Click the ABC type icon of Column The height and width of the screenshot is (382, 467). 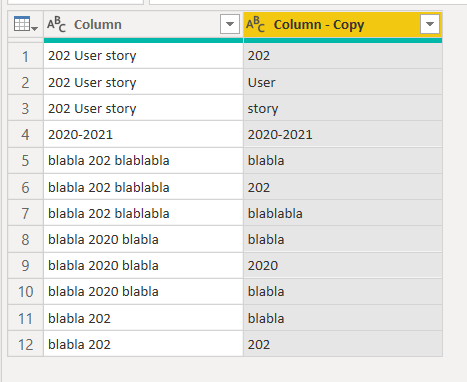coord(56,24)
